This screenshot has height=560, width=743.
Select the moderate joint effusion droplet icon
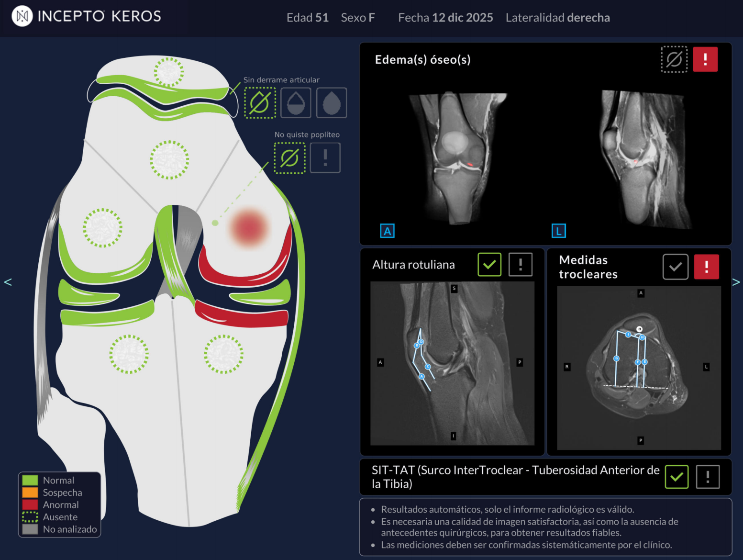[296, 102]
